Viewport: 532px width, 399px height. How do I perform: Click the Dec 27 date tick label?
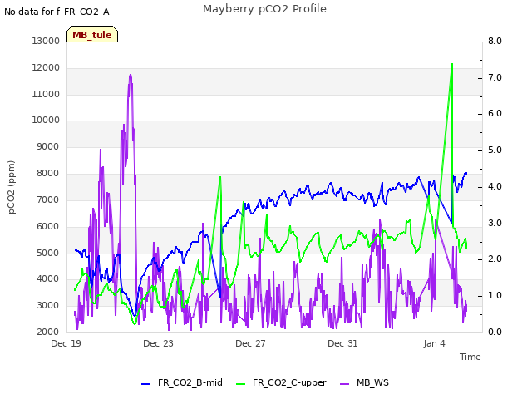[x=250, y=343]
